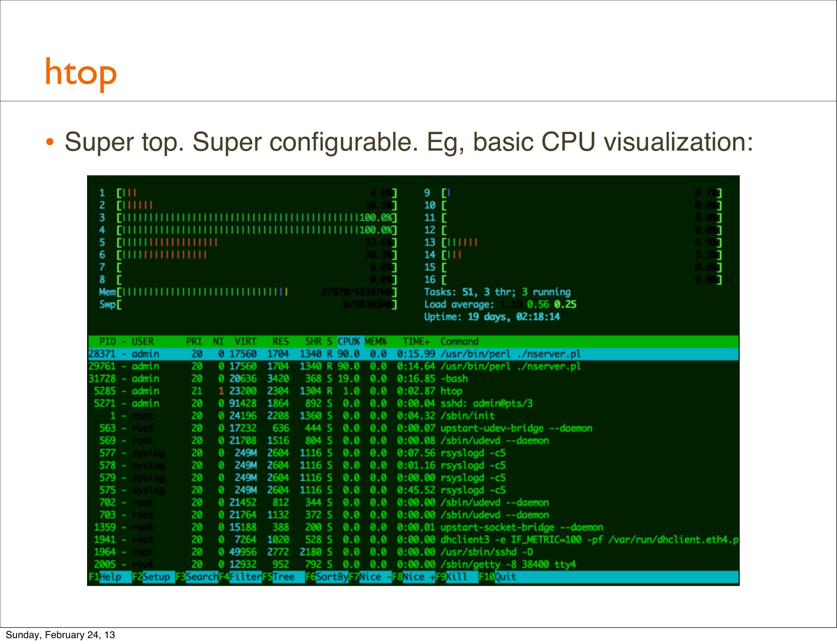
Task: Click F8 Nice plus key
Action: pyautogui.click(x=418, y=577)
